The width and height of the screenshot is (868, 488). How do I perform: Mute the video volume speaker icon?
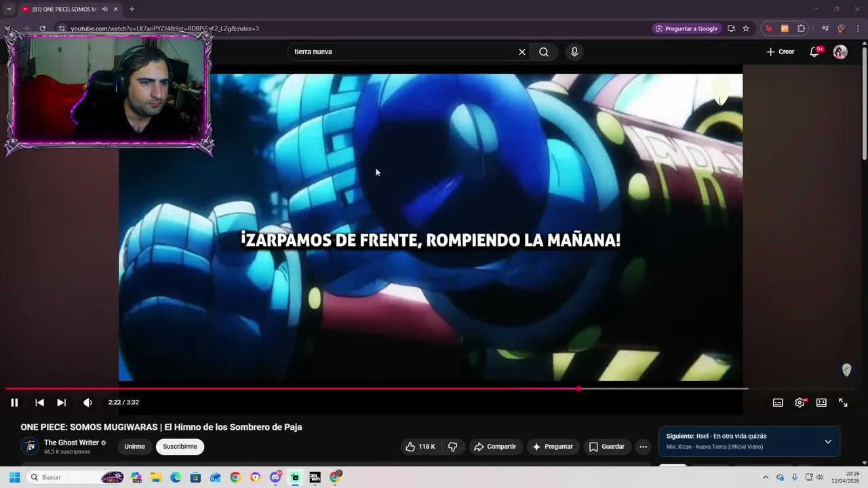87,403
